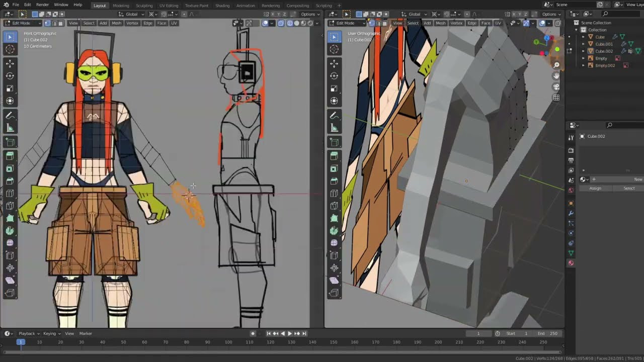644x362 pixels.
Task: Enable vertex select mode in left viewport header
Action: pos(48,23)
